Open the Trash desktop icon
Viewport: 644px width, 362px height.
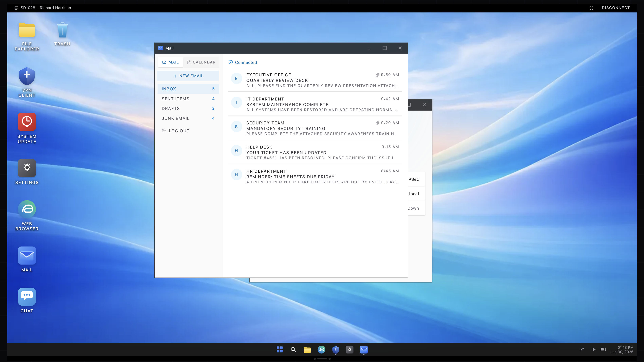[x=62, y=34]
